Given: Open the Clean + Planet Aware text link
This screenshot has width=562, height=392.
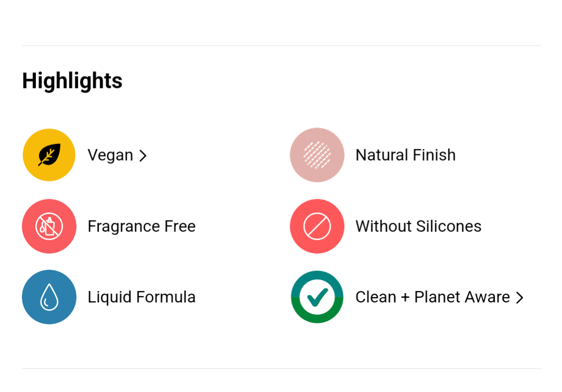Looking at the screenshot, I should pyautogui.click(x=432, y=297).
